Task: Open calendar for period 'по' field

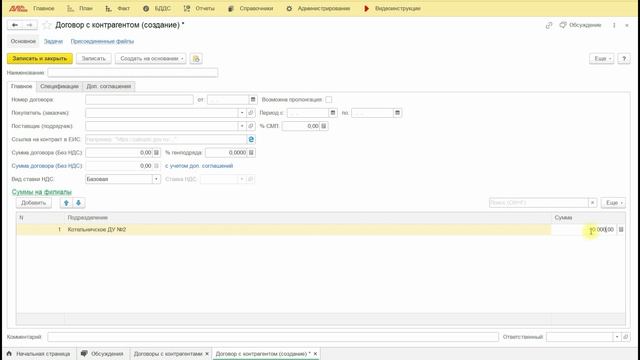Action: tap(397, 113)
